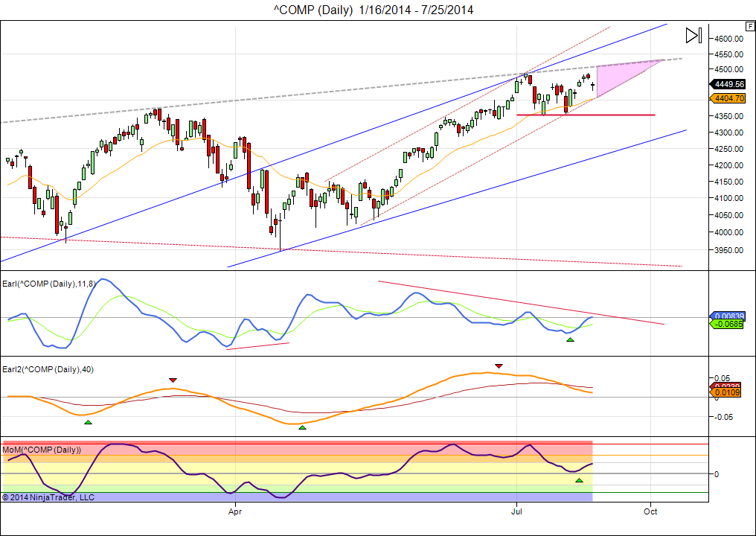This screenshot has width=756, height=536.
Task: Select the MoM(^COMP (Daily)) indicator label
Action: click(x=42, y=450)
